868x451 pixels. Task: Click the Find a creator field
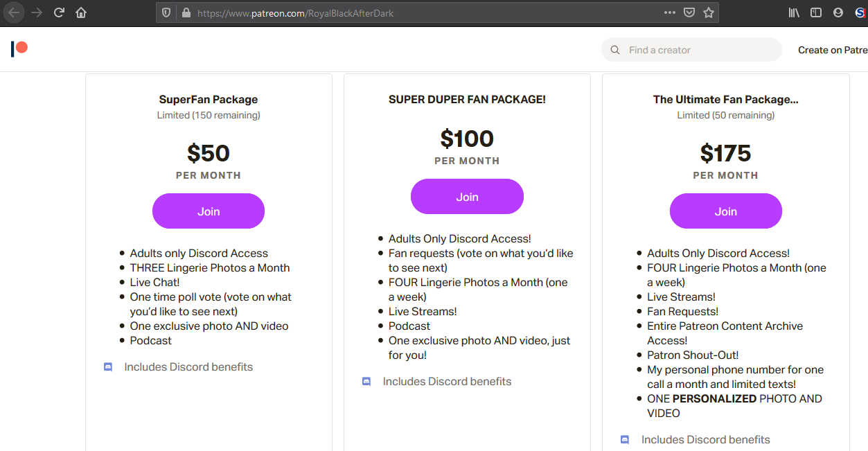691,50
